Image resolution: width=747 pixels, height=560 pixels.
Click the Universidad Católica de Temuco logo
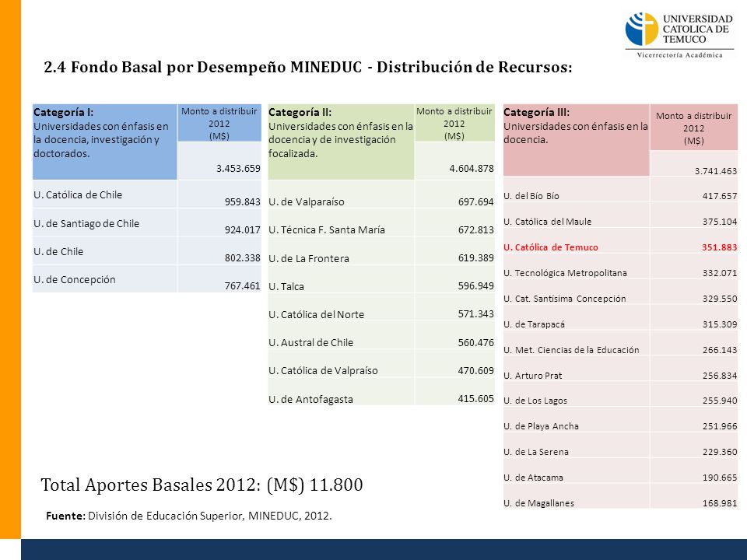coord(679,35)
